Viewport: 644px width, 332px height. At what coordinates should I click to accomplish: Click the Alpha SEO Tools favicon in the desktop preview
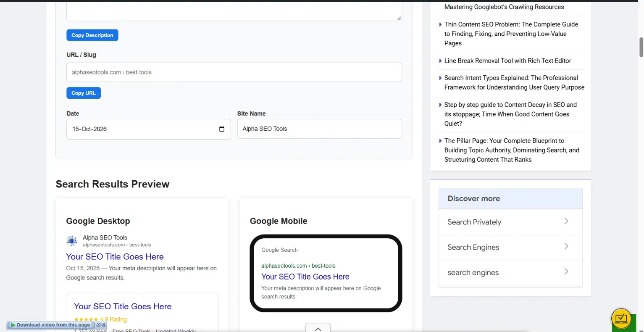pos(72,241)
